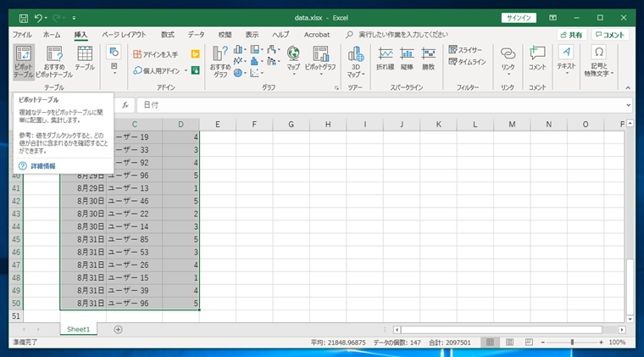
Task: Click the zoom slider in status bar
Action: [573, 343]
